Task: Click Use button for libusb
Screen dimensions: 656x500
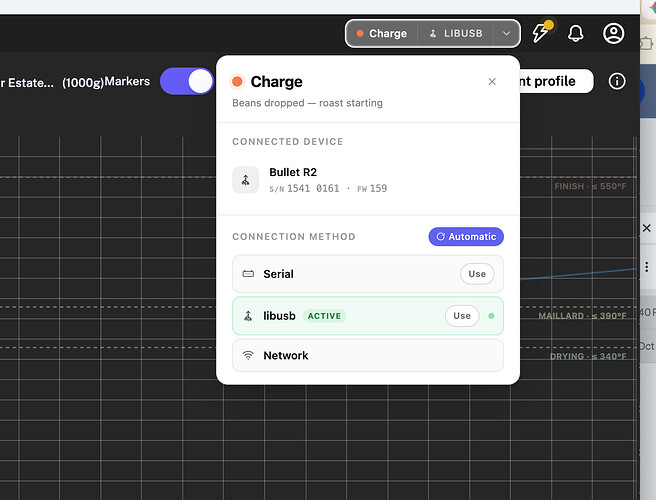Action: pyautogui.click(x=462, y=316)
